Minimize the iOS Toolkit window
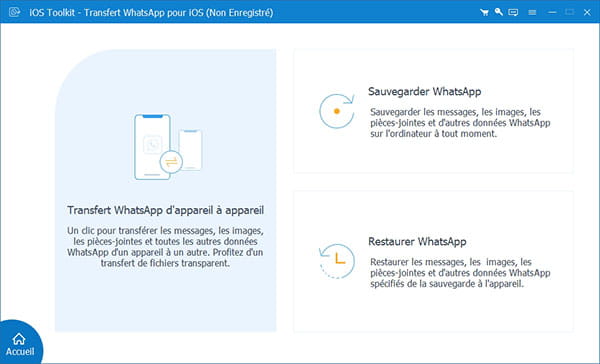 pyautogui.click(x=552, y=12)
